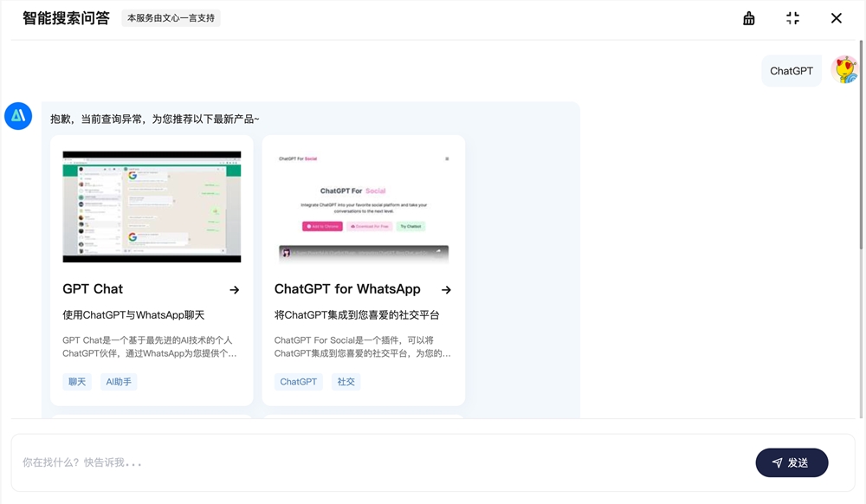Open the ChatGPT for WhatsApp title link

[x=347, y=288]
